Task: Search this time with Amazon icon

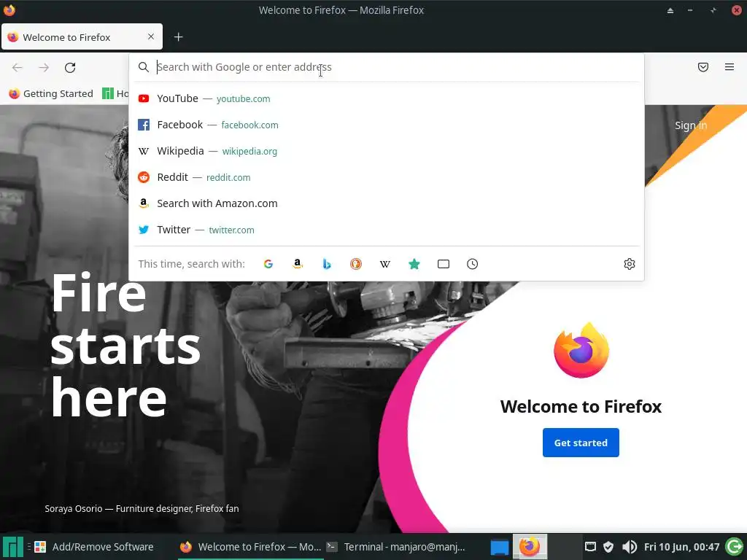Action: point(298,264)
